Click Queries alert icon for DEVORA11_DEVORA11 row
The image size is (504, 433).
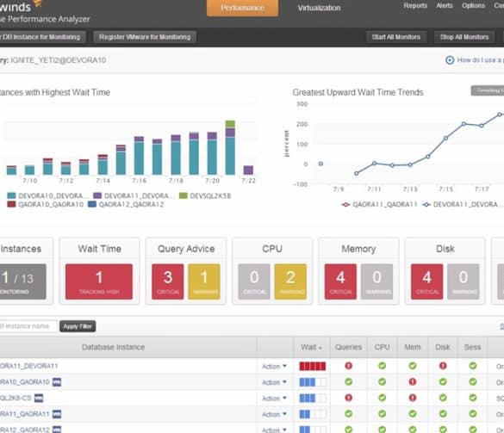point(348,366)
